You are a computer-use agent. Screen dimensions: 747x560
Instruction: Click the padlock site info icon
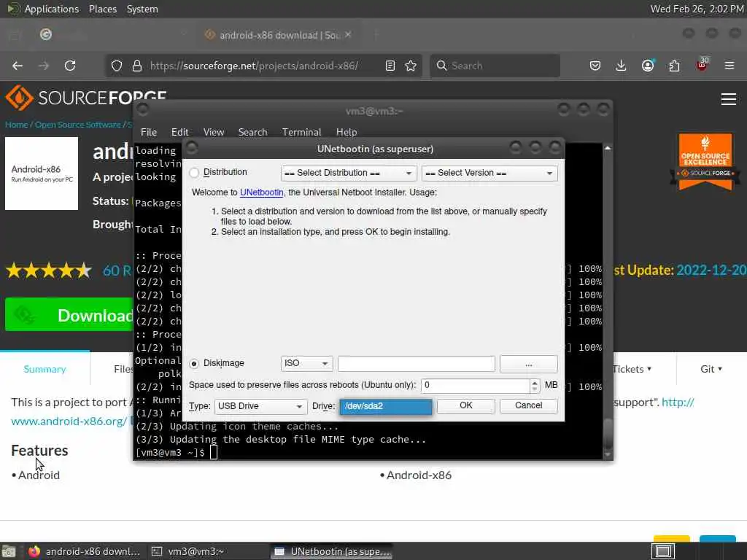tap(137, 66)
